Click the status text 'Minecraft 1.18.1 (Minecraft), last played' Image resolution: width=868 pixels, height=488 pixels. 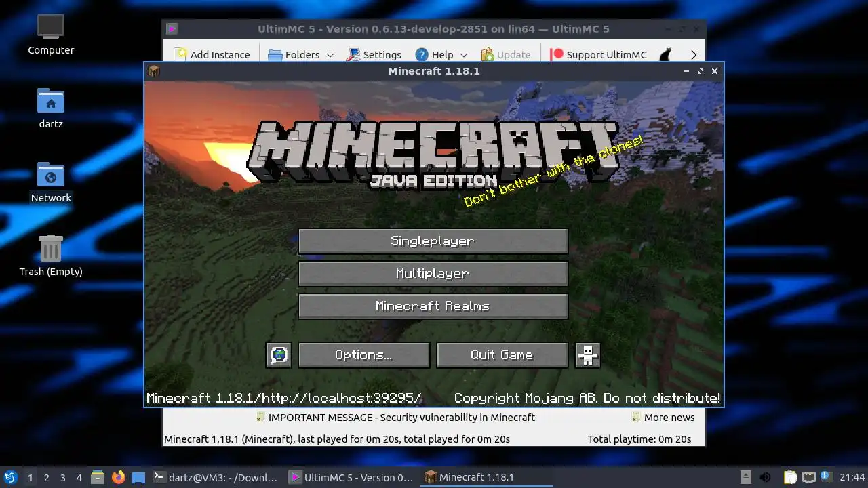pos(337,439)
